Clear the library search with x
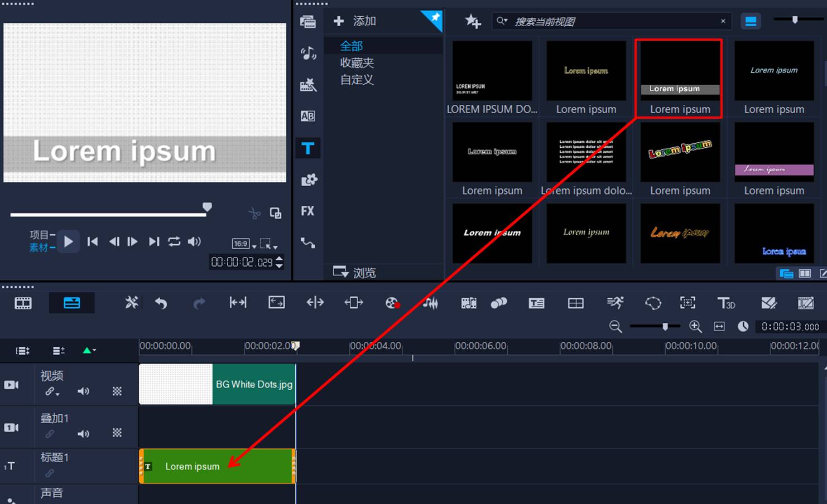 (x=723, y=21)
